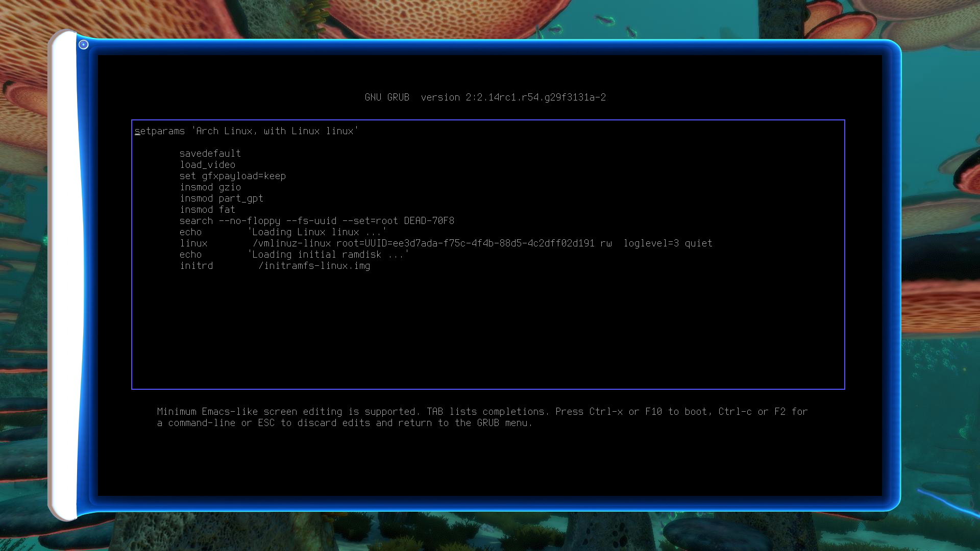
Task: Click the 'Press Ctrl-x or F10 to boot' hint
Action: pyautogui.click(x=632, y=412)
